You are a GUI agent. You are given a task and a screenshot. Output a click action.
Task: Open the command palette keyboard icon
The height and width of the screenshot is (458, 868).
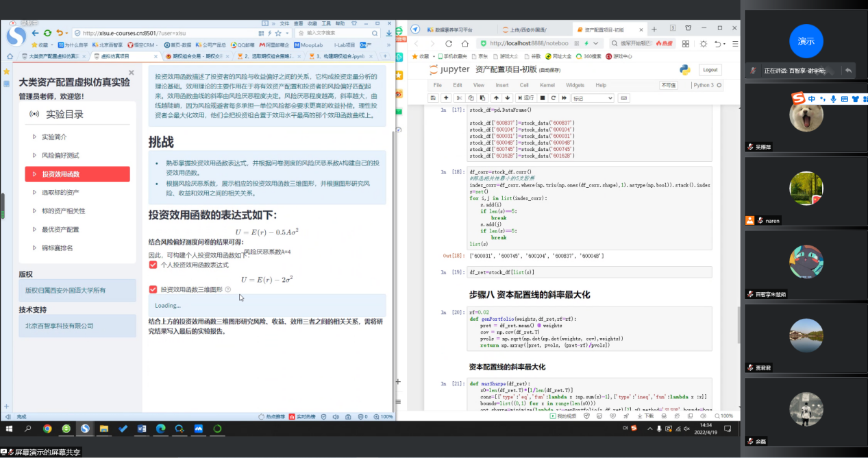point(623,98)
